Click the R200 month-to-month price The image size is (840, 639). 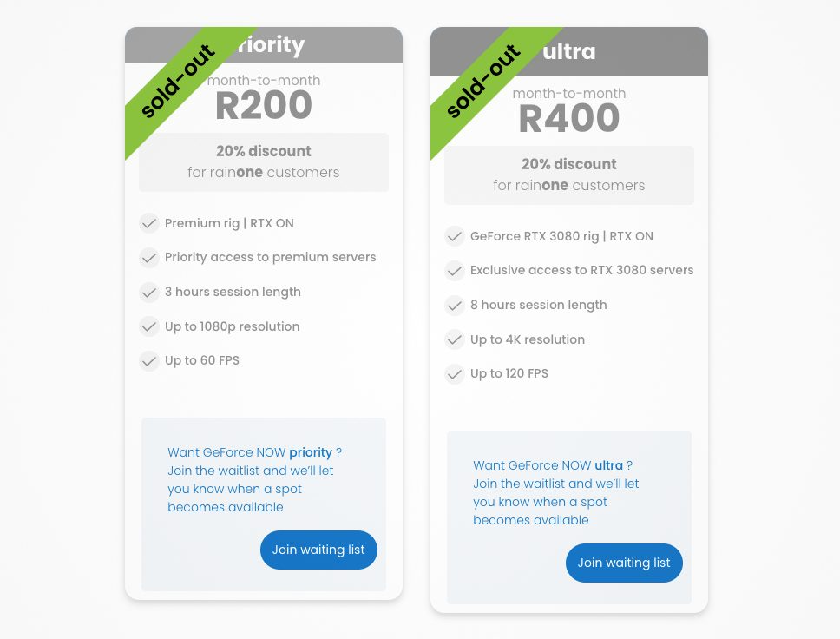[x=264, y=105]
